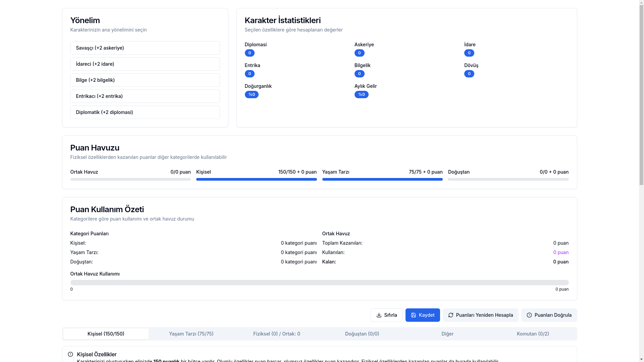The height and width of the screenshot is (362, 644).
Task: Click the Yönelim heading
Action: pos(85,20)
